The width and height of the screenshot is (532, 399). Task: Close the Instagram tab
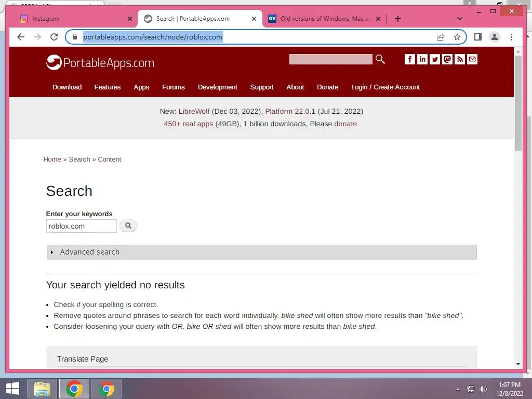point(129,19)
